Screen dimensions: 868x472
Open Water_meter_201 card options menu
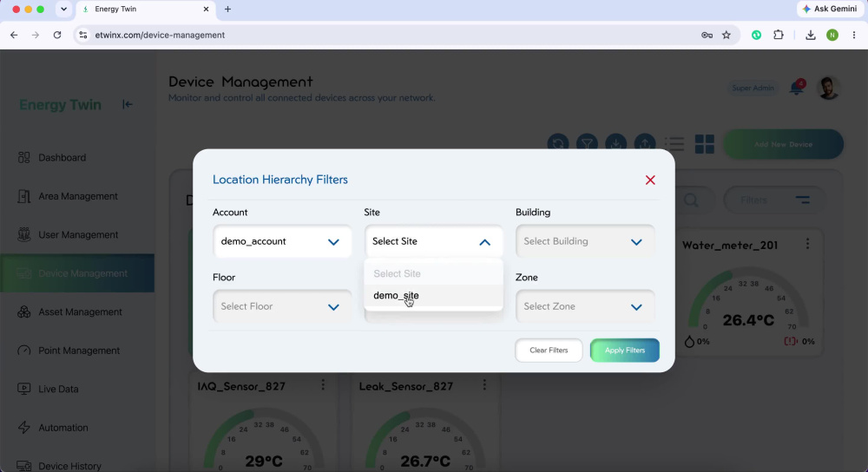pyautogui.click(x=807, y=244)
